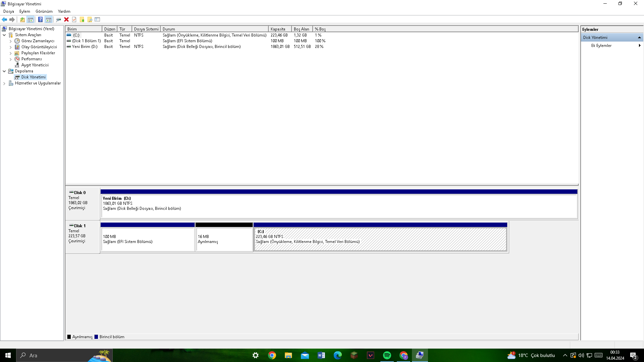
Task: Click the blue Help question mark icon
Action: 40,19
